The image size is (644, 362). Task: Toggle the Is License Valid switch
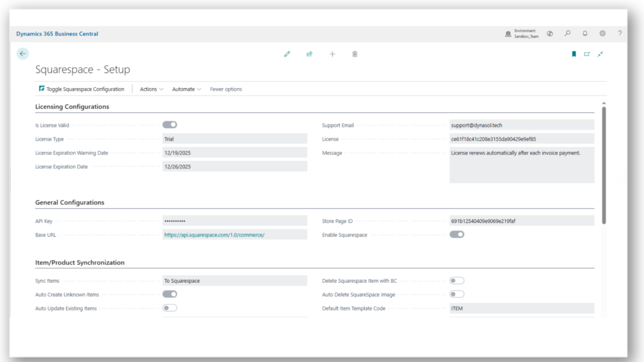point(169,124)
